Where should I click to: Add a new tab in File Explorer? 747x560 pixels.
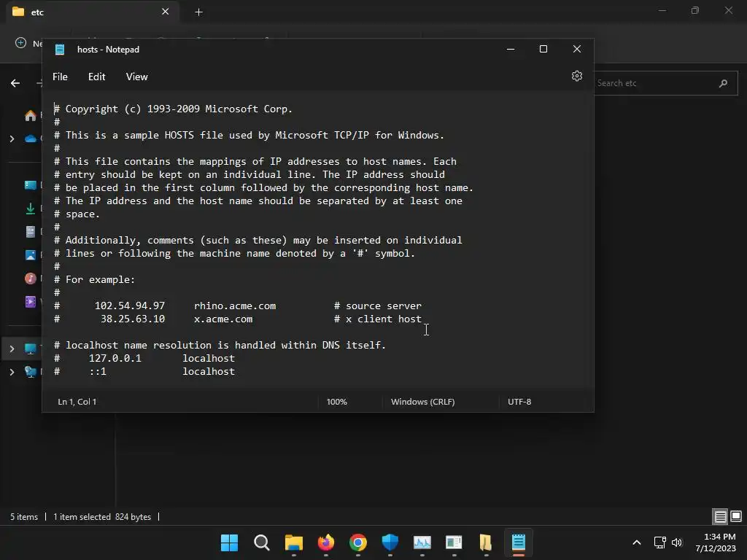pos(198,12)
